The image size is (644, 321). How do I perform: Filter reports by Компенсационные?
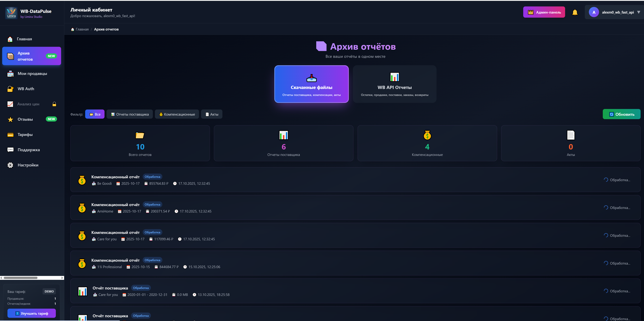click(177, 114)
